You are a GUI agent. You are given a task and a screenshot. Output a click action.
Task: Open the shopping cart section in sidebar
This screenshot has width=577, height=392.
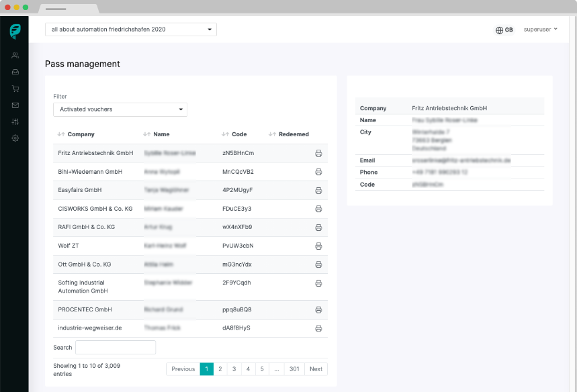[x=15, y=89]
